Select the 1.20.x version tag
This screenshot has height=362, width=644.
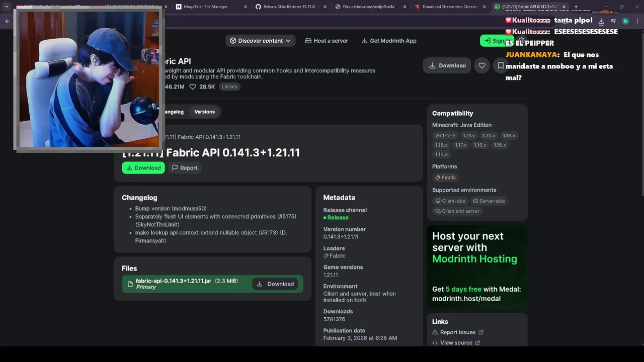(489, 136)
